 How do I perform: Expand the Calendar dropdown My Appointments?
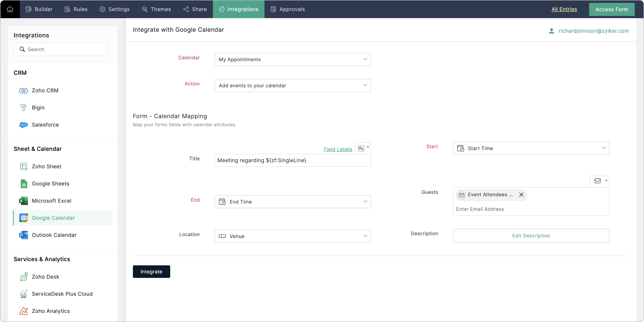click(x=292, y=59)
